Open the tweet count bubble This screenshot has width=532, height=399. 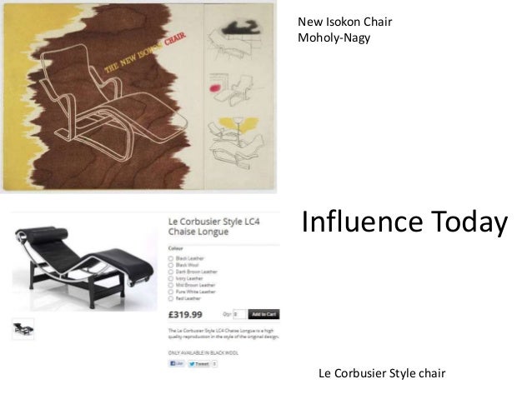click(x=214, y=364)
